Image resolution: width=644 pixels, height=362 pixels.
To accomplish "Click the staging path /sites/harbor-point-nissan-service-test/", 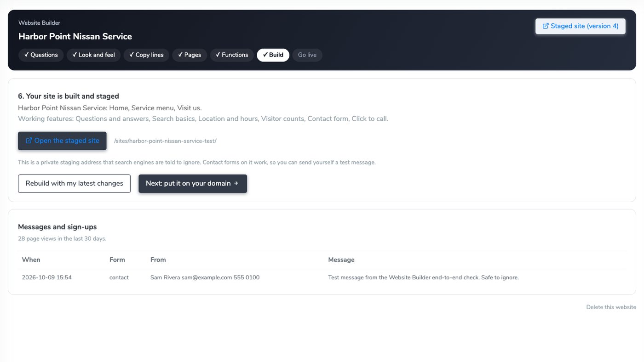I will [x=165, y=141].
